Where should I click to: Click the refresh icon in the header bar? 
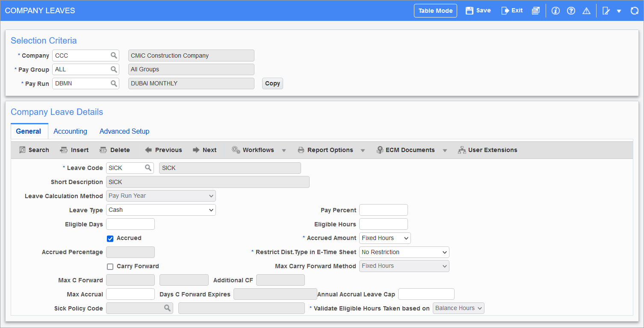(x=634, y=11)
